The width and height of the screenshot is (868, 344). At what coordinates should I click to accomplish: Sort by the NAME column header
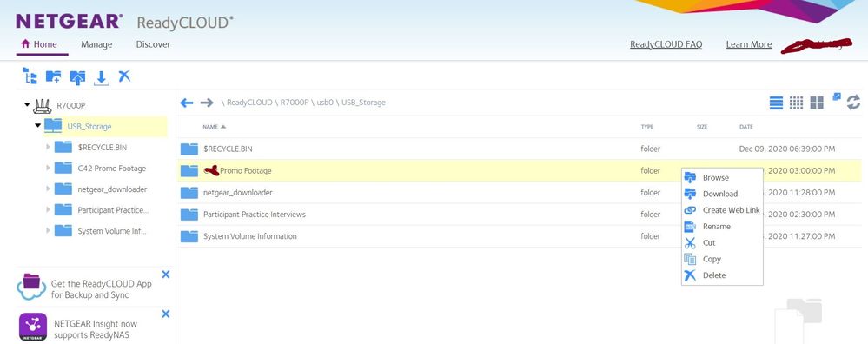point(215,127)
